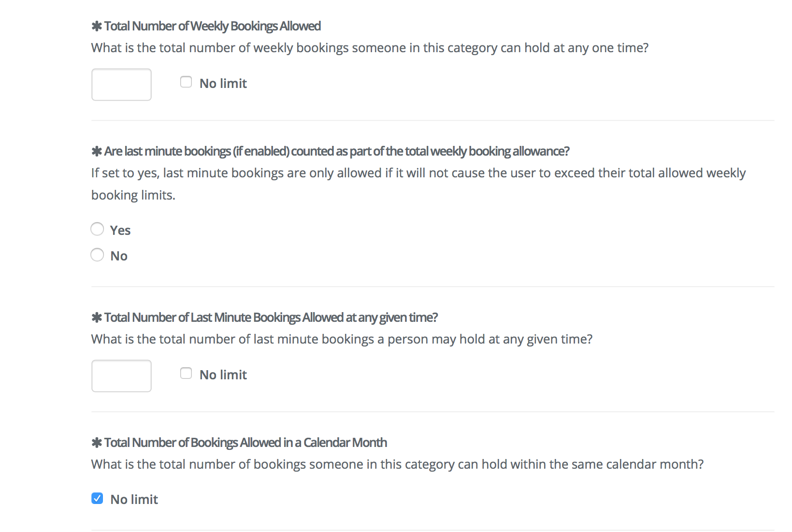Tick the No limit checkbox for last minute bookings
This screenshot has height=532, width=792.
coord(186,374)
